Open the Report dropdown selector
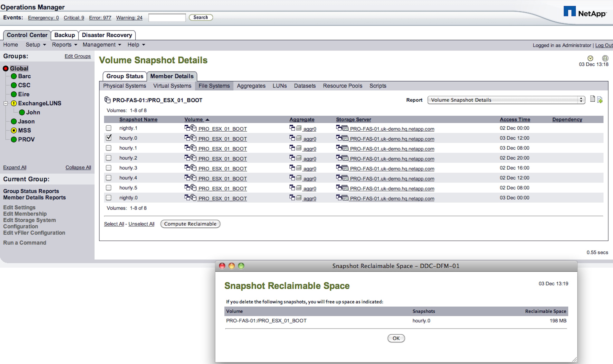This screenshot has height=364, width=613. (506, 100)
